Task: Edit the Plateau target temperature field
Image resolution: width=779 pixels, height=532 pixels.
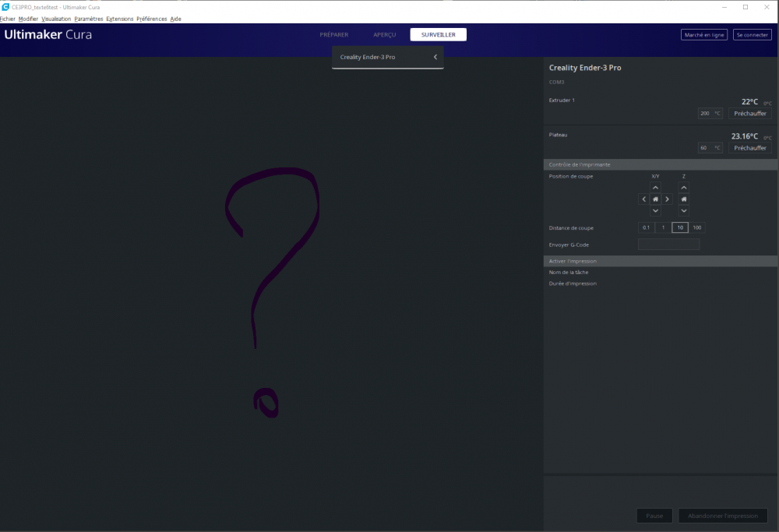Action: (x=710, y=148)
